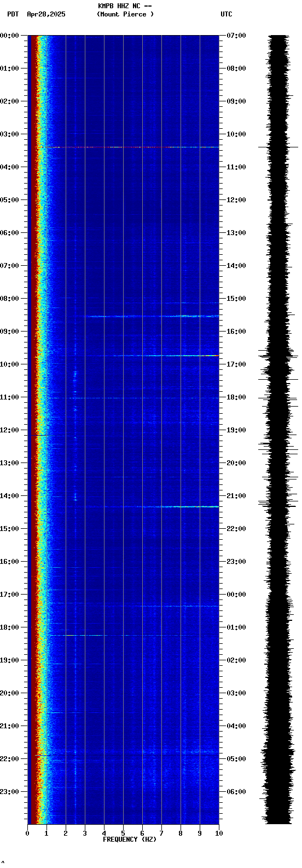The width and height of the screenshot is (302, 868).
Task: Click the 'UTC' timezone header
Action: tap(226, 14)
